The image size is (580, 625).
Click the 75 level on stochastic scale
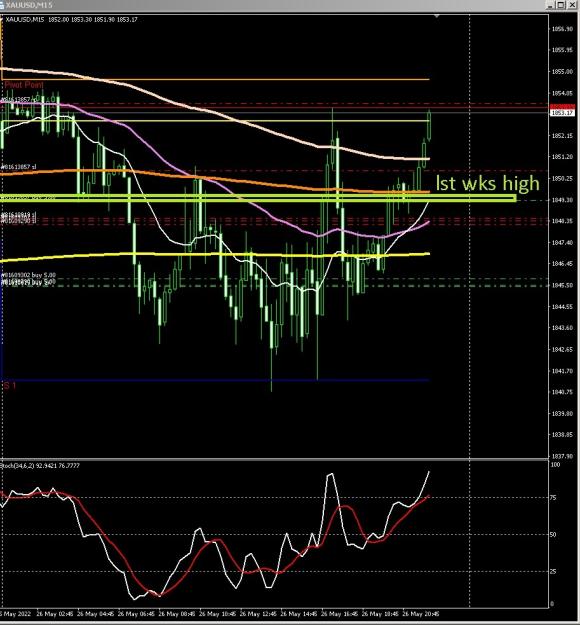pyautogui.click(x=553, y=497)
